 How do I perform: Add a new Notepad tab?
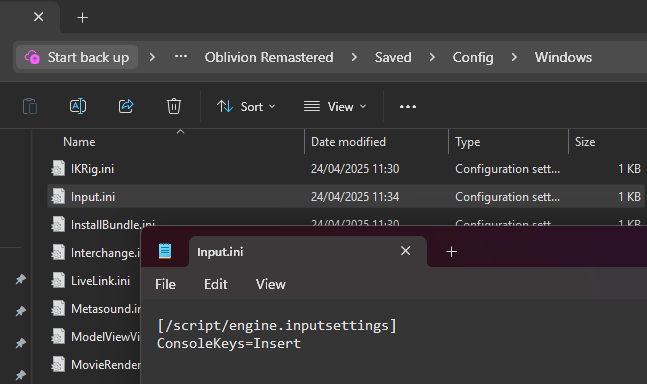tap(451, 252)
